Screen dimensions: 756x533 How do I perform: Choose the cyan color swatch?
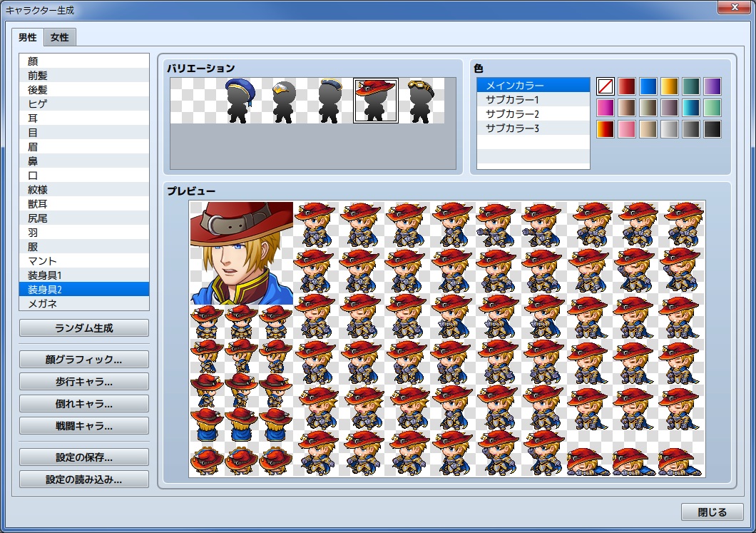tap(691, 108)
